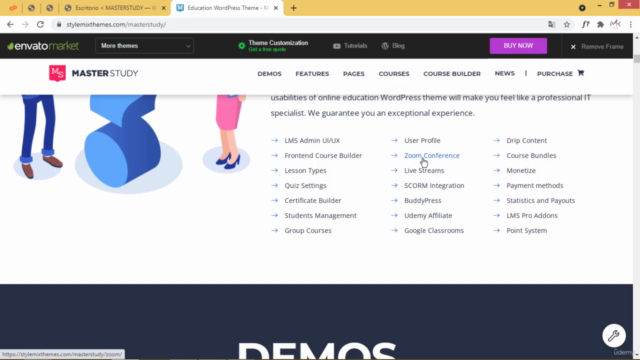Image resolution: width=640 pixels, height=360 pixels.
Task: Open the Google Classrooms link
Action: [x=434, y=231]
